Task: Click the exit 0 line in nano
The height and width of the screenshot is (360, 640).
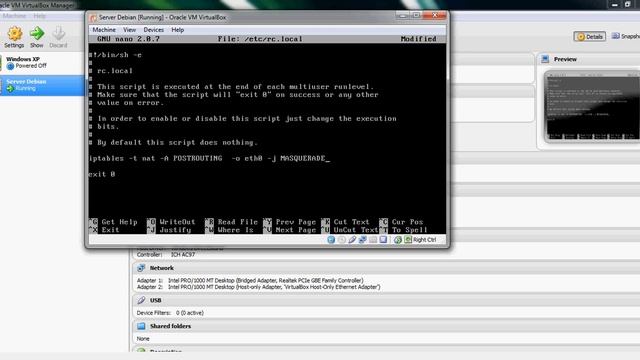Action: (x=102, y=174)
